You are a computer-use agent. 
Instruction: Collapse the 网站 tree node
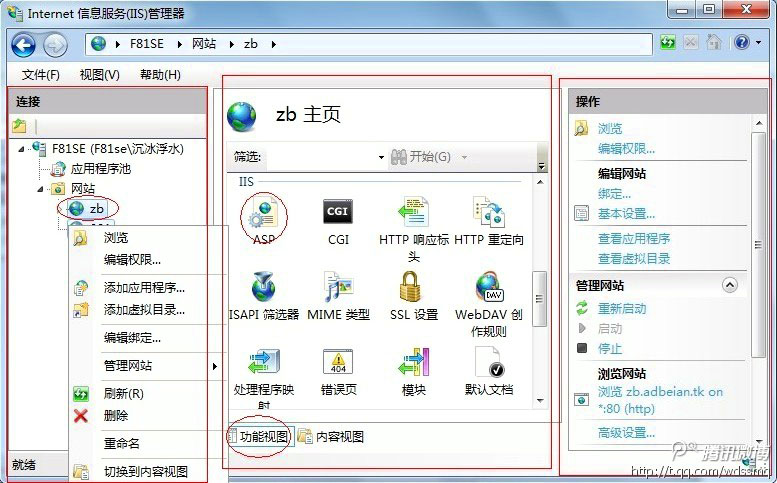tap(41, 189)
